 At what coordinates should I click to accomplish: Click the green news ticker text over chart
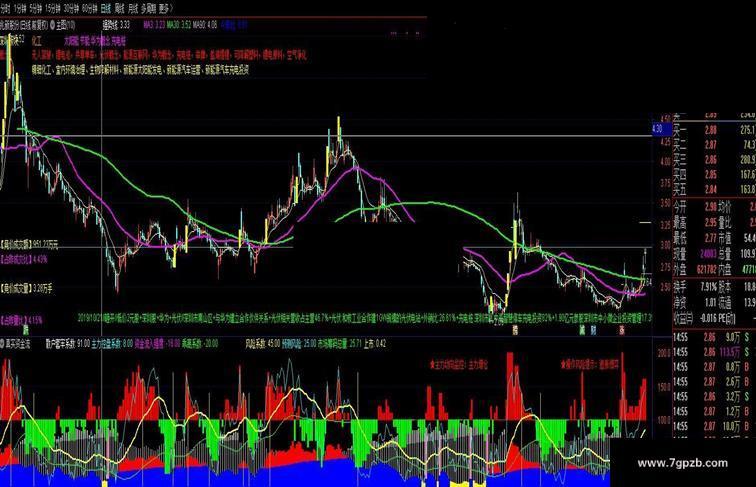364,318
